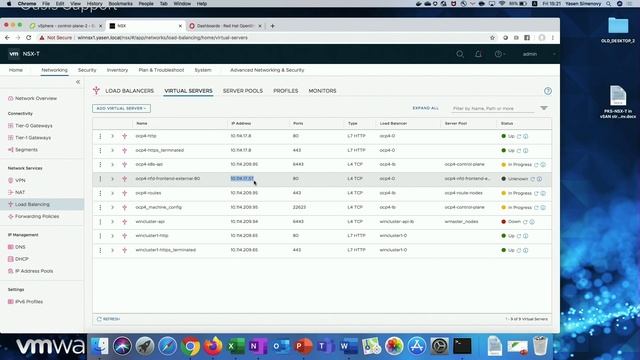Image resolution: width=640 pixels, height=360 pixels.
Task: Open notifications bell in NSX-T header
Action: 478,54
